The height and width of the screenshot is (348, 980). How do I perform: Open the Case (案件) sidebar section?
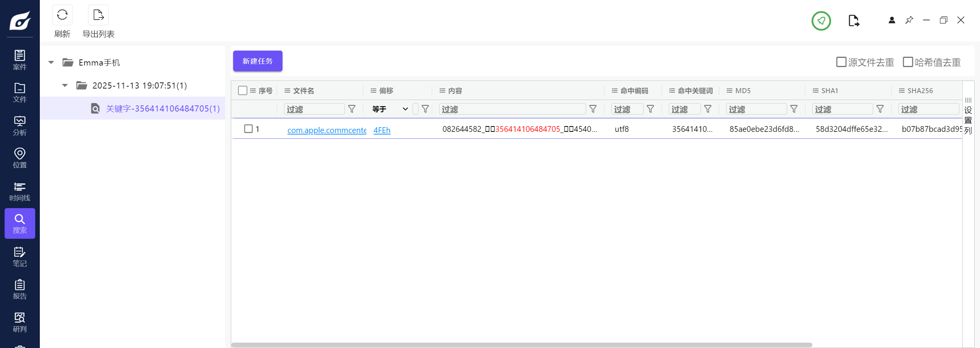click(x=20, y=60)
